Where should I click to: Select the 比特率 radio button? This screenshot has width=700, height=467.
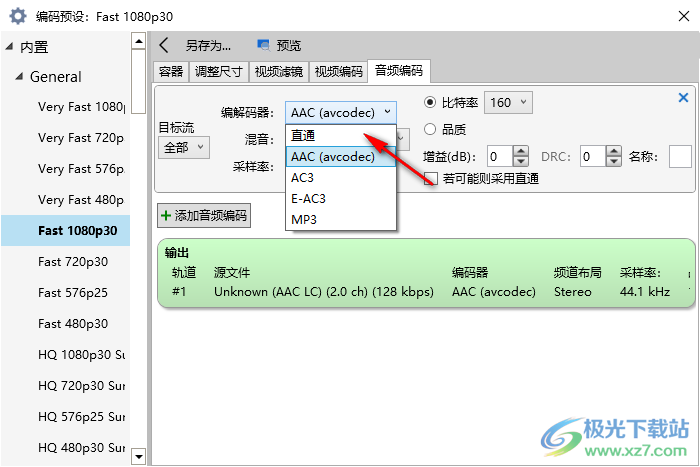pos(429,102)
